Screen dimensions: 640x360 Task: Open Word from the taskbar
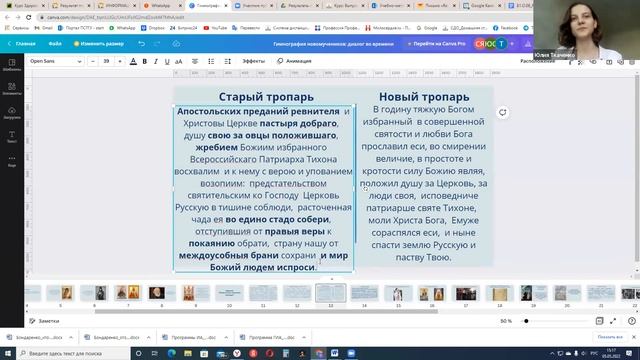(335, 353)
